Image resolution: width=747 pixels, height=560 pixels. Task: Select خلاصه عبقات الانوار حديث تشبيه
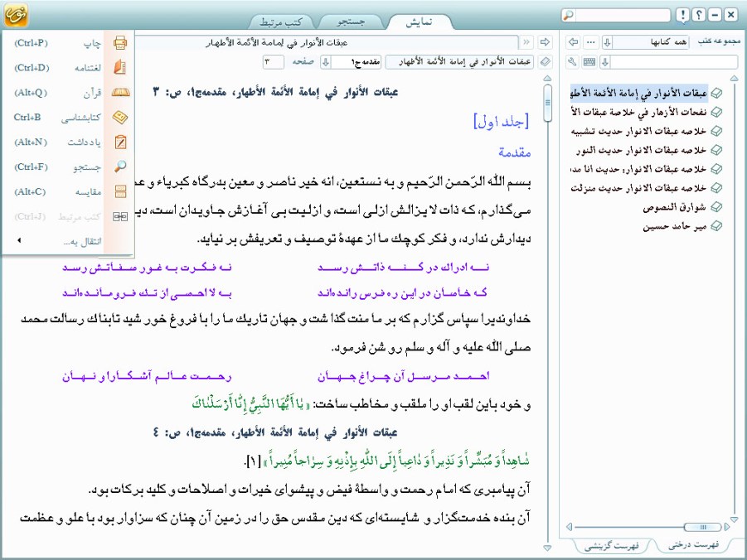[638, 132]
